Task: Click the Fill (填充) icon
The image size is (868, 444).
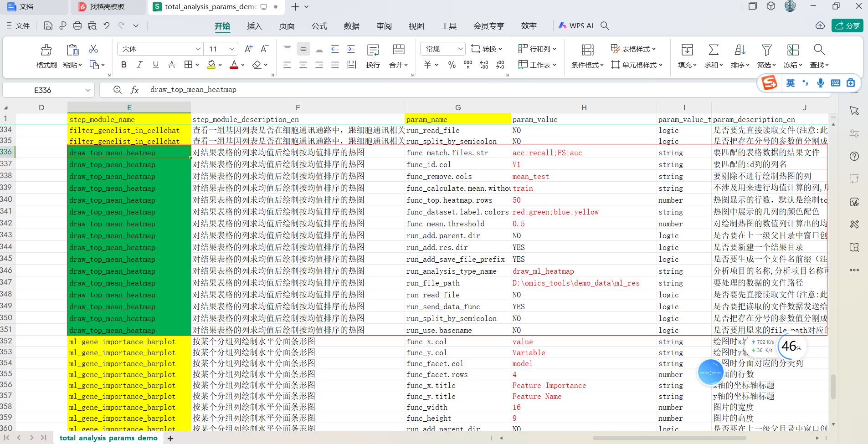Action: (x=687, y=50)
